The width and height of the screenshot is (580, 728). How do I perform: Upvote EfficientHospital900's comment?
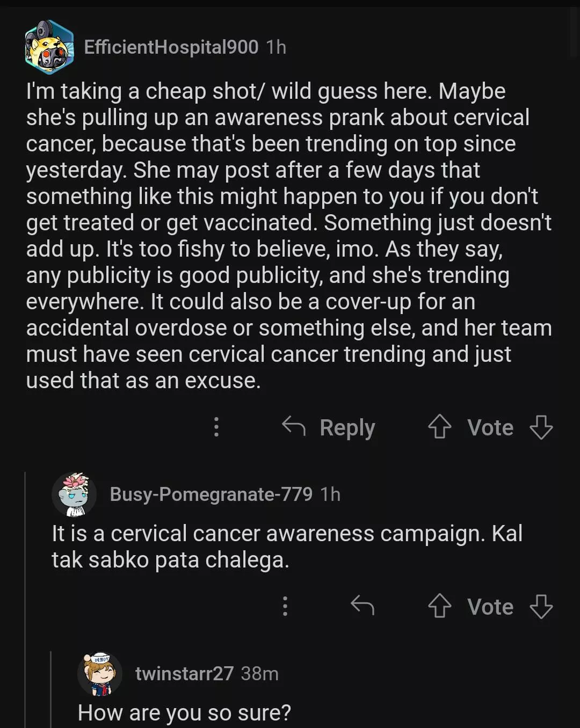pos(439,427)
